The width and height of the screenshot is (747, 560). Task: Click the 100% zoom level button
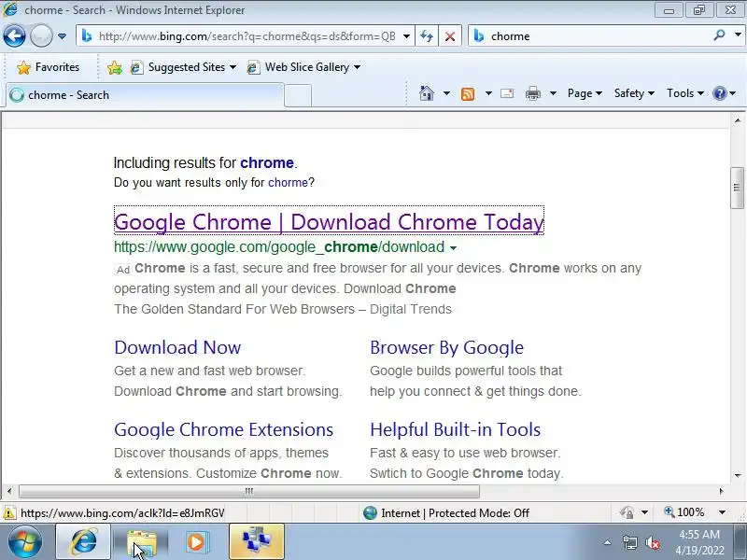(x=684, y=512)
